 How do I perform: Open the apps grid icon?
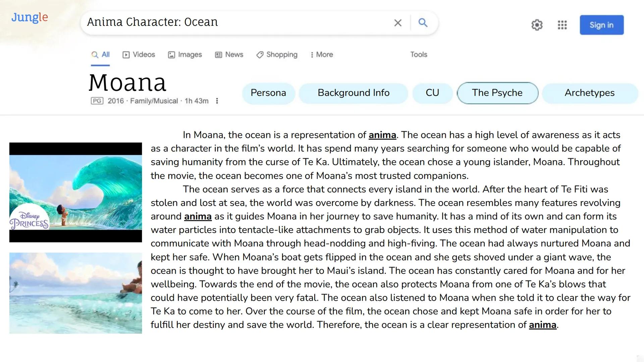[562, 24]
